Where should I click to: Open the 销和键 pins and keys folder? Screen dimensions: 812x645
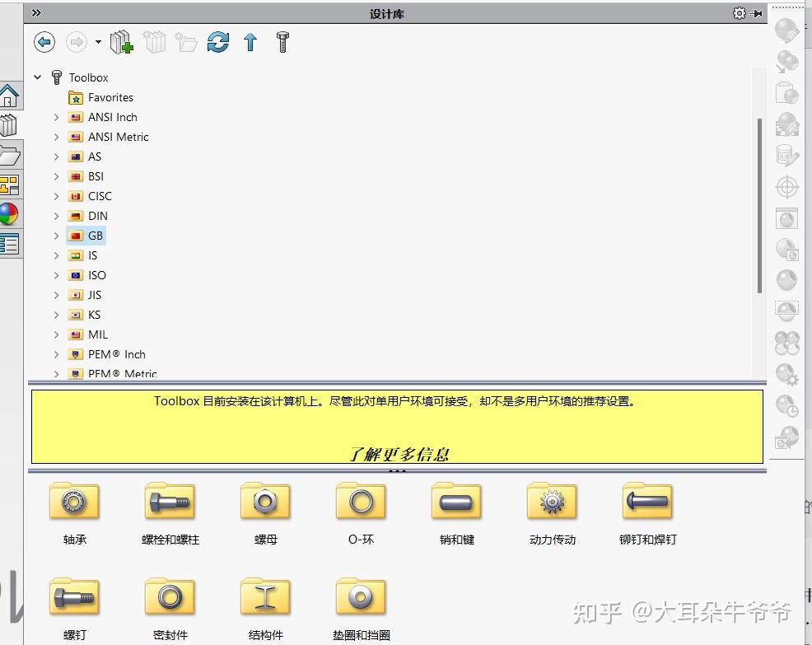[455, 501]
